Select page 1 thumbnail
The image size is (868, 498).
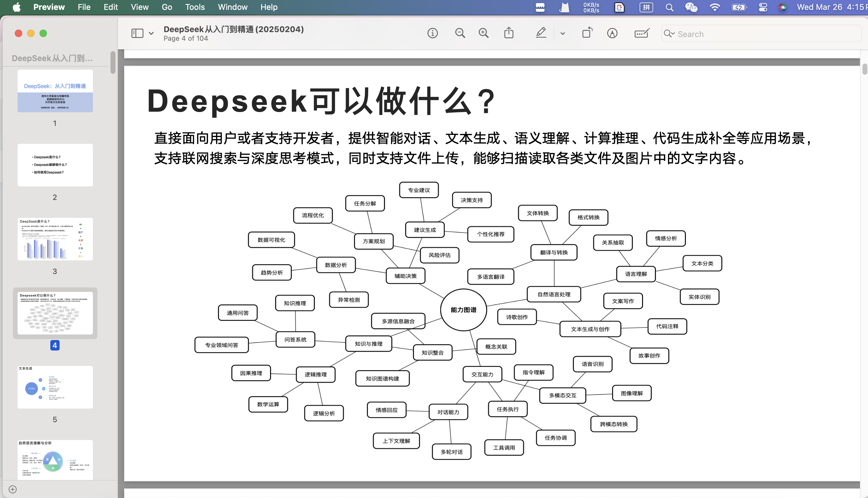(55, 91)
